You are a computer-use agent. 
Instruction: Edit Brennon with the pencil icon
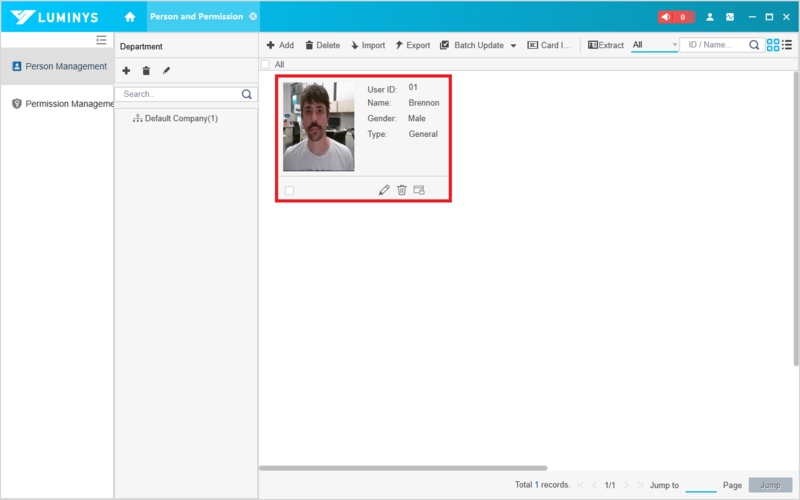(x=384, y=190)
